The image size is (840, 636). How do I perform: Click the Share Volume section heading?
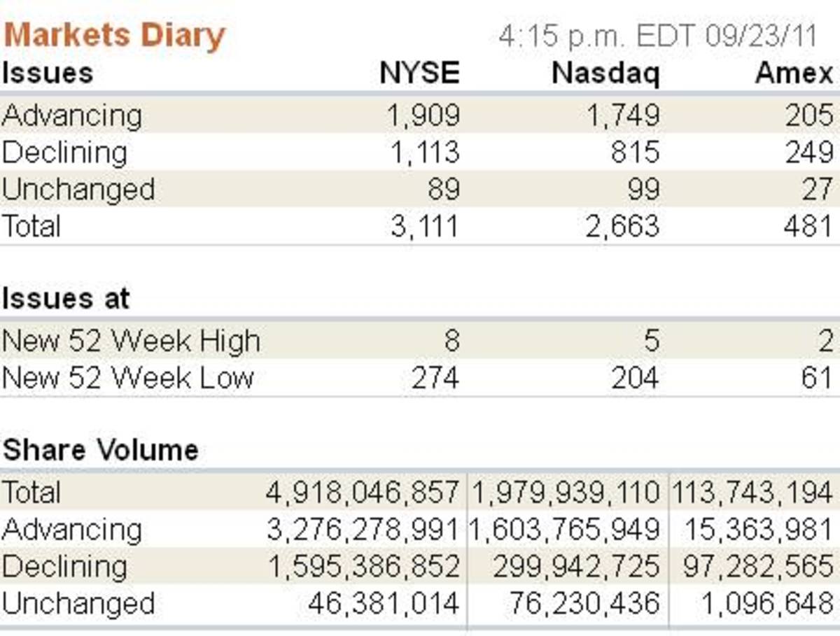[100, 450]
